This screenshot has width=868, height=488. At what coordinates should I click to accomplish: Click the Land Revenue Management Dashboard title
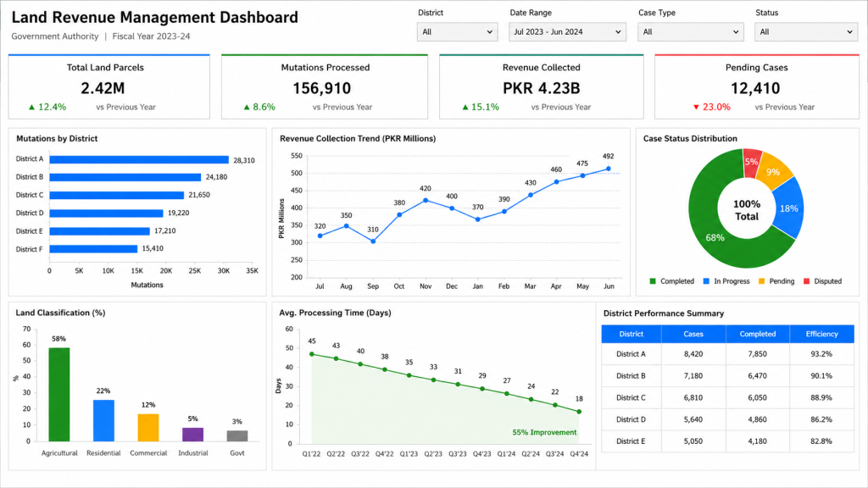point(154,18)
